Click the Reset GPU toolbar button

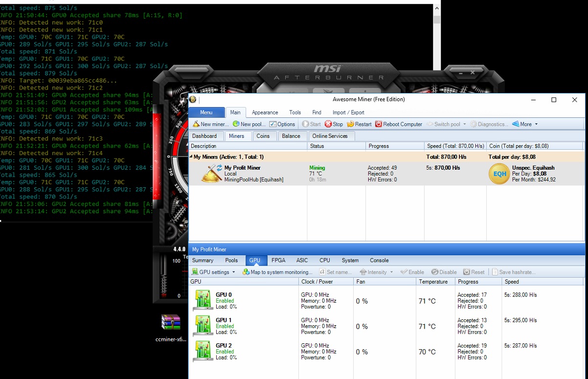(x=474, y=272)
